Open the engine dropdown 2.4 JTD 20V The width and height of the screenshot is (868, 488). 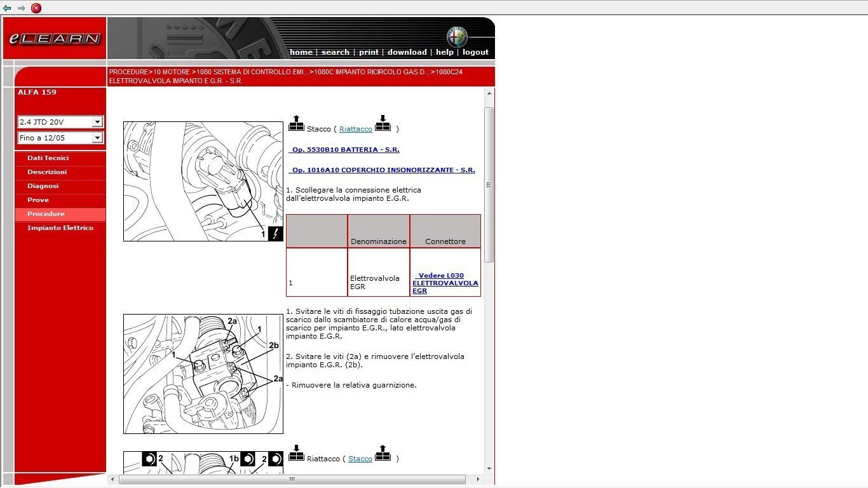tap(60, 121)
